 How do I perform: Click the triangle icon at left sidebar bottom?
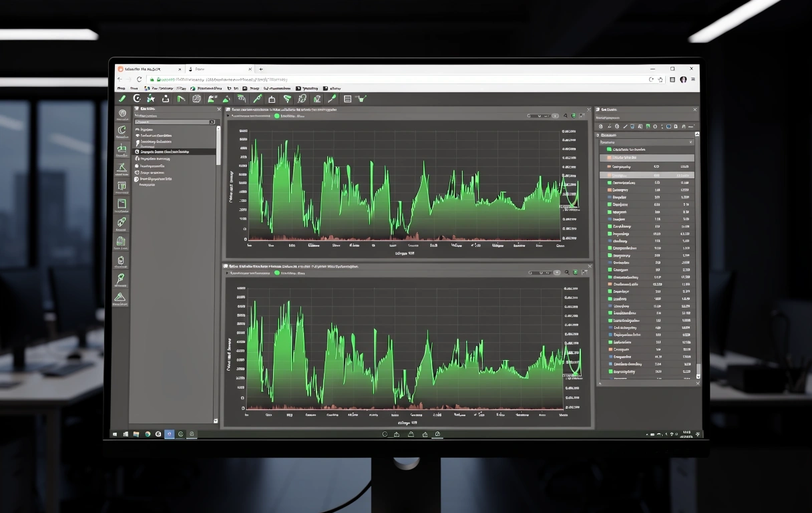click(120, 297)
